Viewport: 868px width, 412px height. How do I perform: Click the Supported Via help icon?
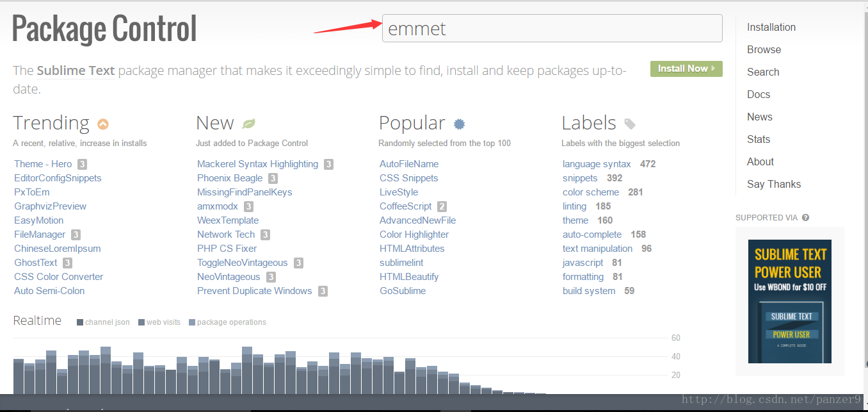[x=805, y=218]
